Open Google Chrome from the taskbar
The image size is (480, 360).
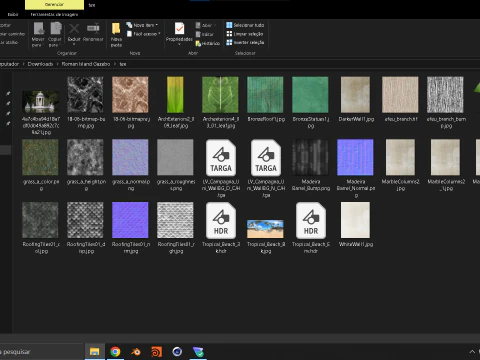[x=115, y=352]
